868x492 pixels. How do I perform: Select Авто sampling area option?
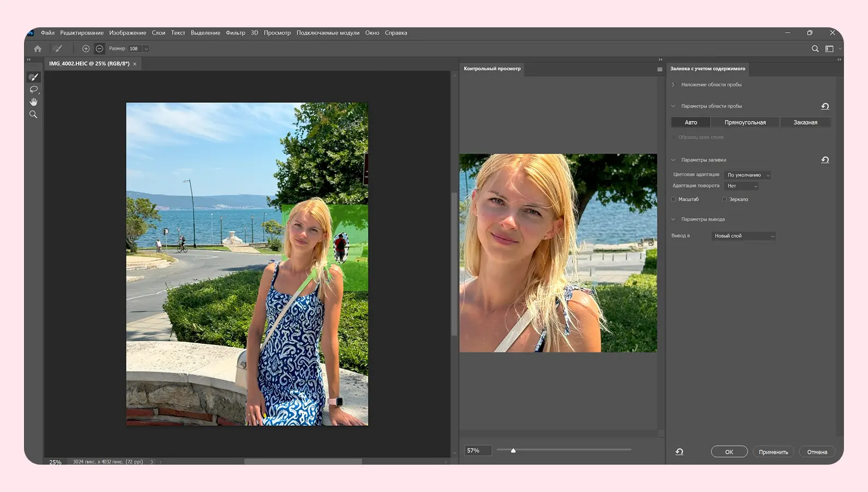click(691, 122)
